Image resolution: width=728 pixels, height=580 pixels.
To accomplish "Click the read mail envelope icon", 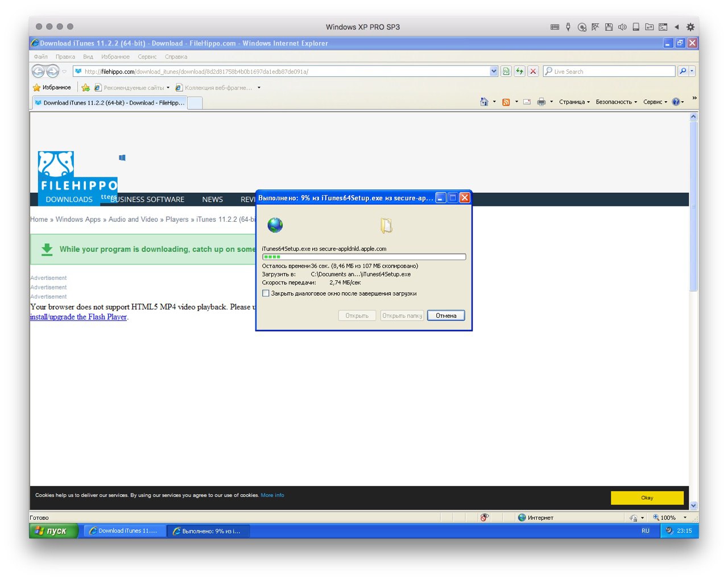I will coord(527,102).
